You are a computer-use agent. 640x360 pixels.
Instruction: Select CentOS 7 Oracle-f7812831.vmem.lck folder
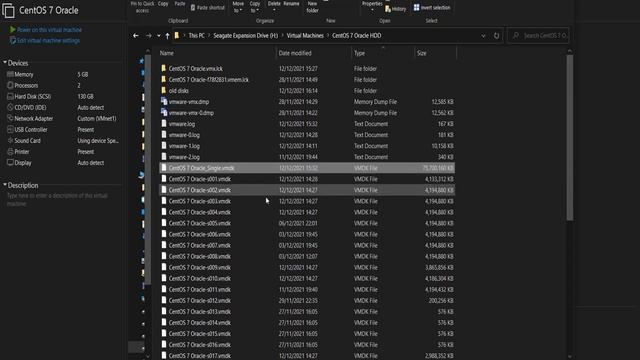click(x=307, y=80)
